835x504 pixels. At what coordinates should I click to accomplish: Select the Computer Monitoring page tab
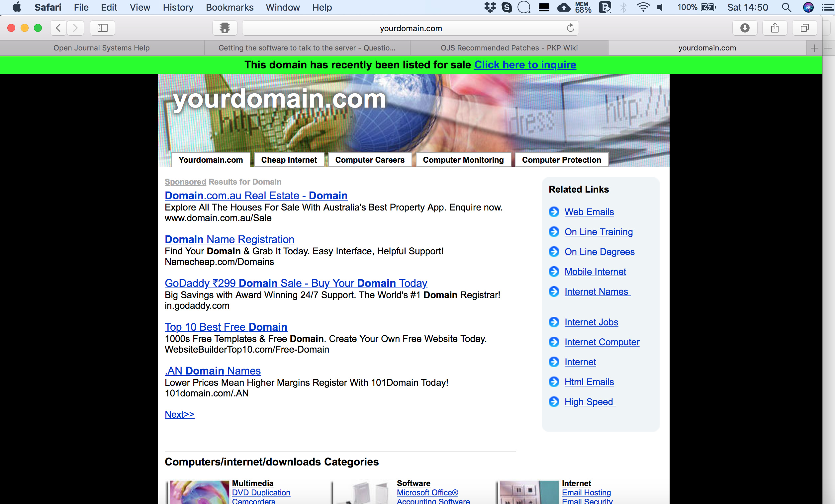[x=463, y=160]
